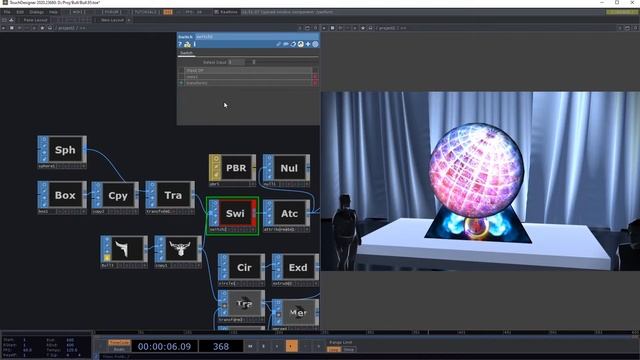Click the language tag icon in parameter header

293,44
